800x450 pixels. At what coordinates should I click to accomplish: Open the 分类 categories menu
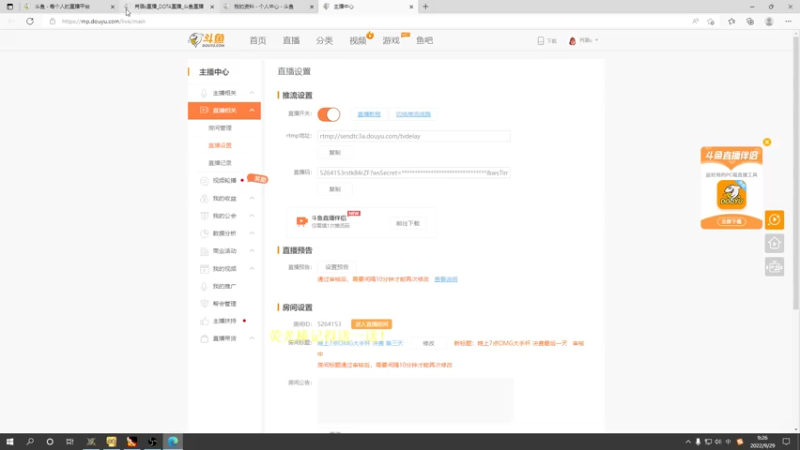pos(324,40)
